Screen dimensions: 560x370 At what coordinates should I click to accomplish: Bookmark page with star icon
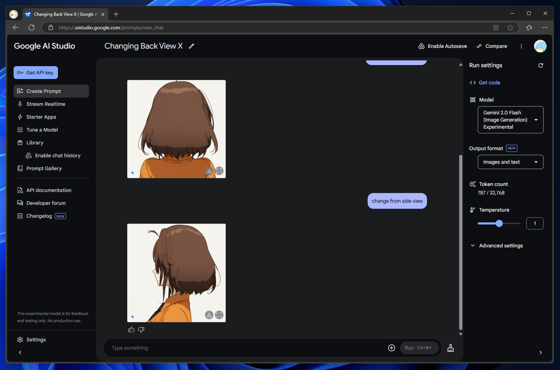click(x=510, y=28)
